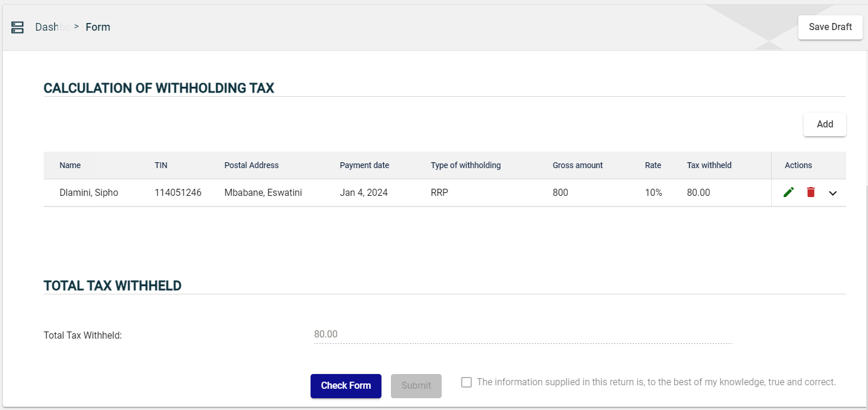
Task: Edit the Dlamini, Sipho row with pencil icon
Action: pos(788,192)
